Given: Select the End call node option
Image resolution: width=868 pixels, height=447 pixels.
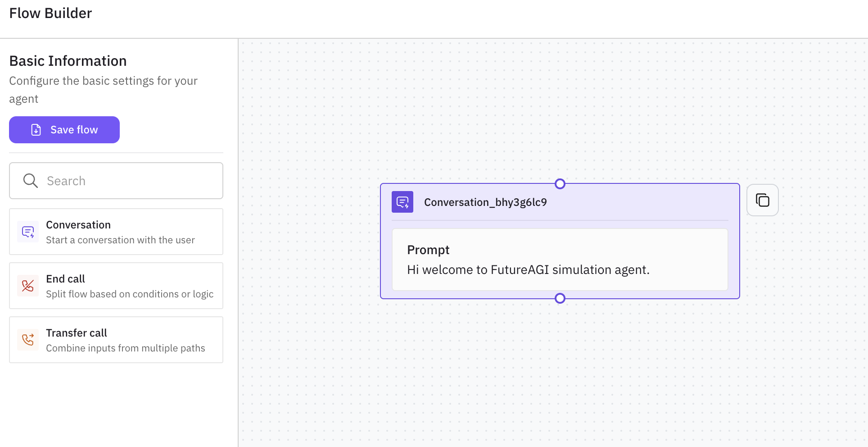Looking at the screenshot, I should tap(116, 286).
